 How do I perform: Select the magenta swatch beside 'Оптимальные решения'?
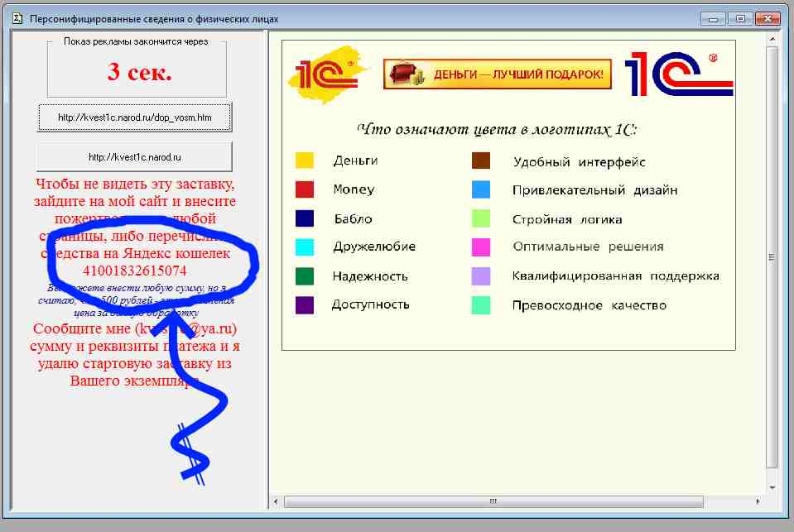coord(480,247)
